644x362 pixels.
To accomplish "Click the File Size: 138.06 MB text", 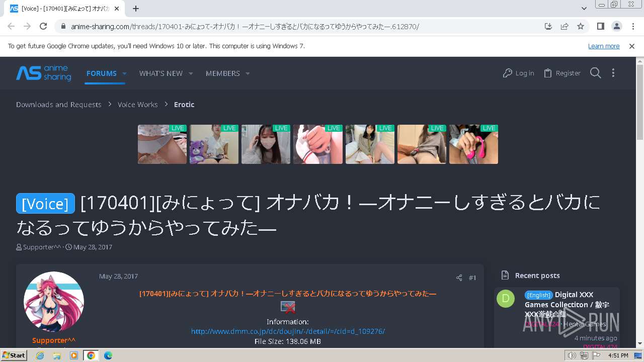I will [288, 341].
